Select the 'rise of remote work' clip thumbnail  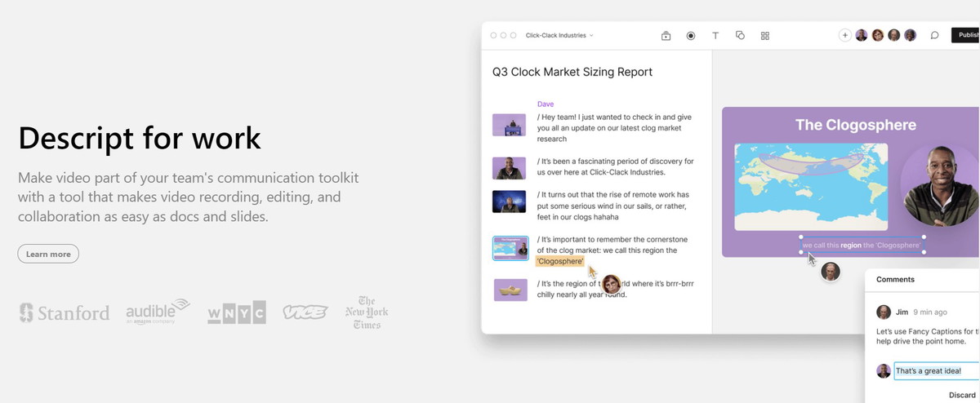(x=509, y=201)
